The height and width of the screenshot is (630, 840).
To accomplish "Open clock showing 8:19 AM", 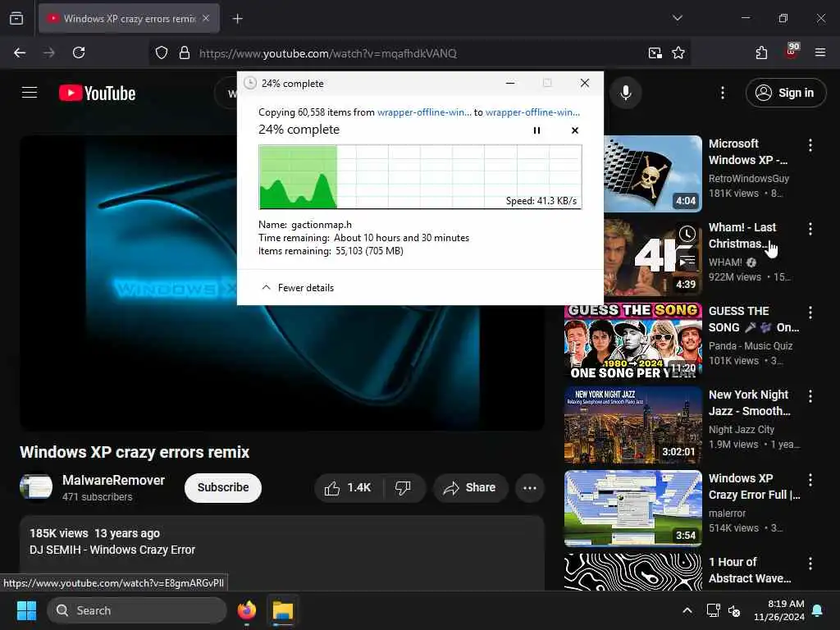I will 779,610.
